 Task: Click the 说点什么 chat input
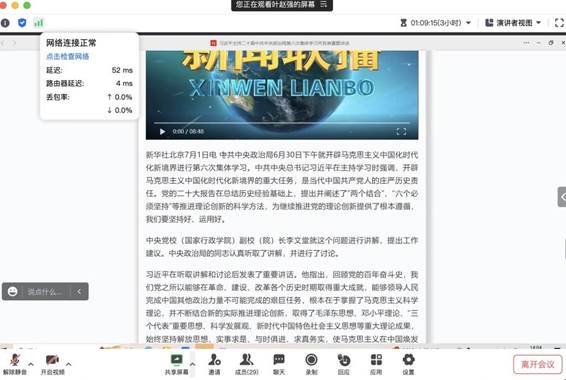[45, 292]
